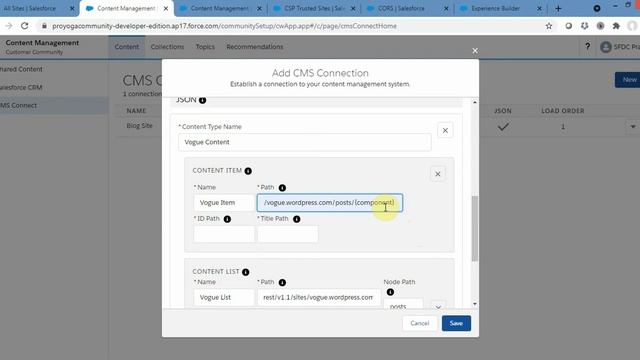Image resolution: width=640 pixels, height=360 pixels.
Task: Click the ID Path info icon
Action: click(x=227, y=219)
